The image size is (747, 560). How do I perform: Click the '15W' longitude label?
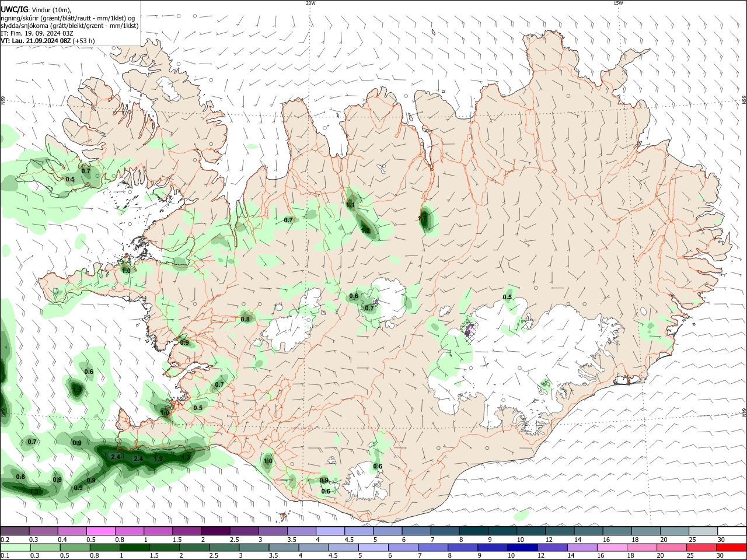618,3
